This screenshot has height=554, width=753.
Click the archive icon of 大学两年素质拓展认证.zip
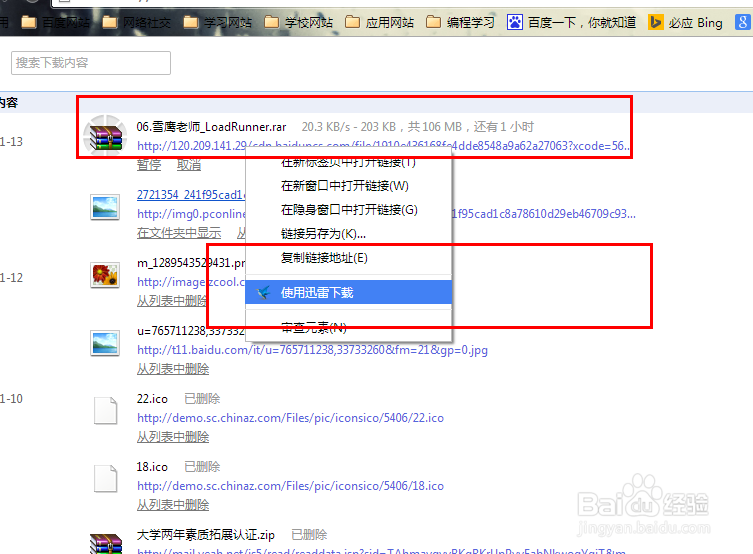click(106, 544)
